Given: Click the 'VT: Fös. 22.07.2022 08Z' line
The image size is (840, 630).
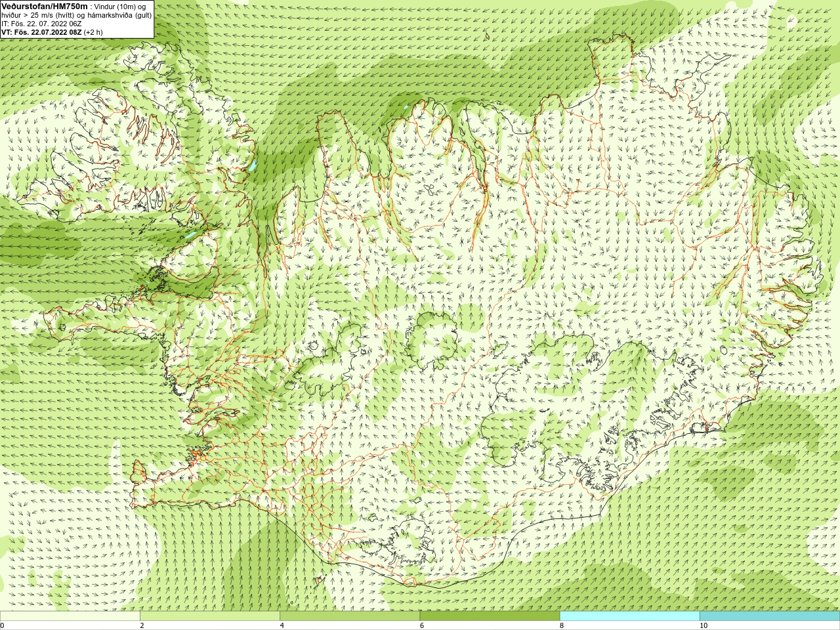Looking at the screenshot, I should pyautogui.click(x=41, y=31).
